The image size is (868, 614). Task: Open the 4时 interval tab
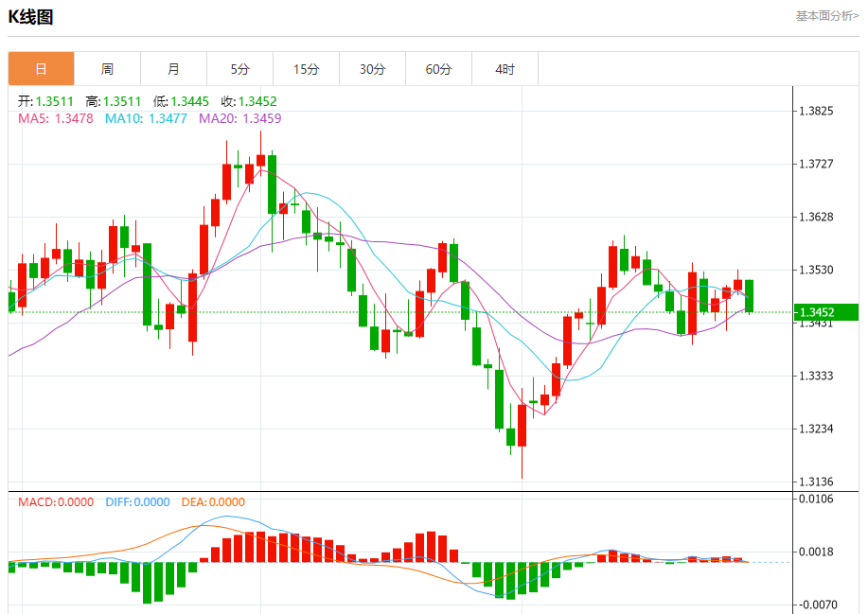tap(505, 69)
